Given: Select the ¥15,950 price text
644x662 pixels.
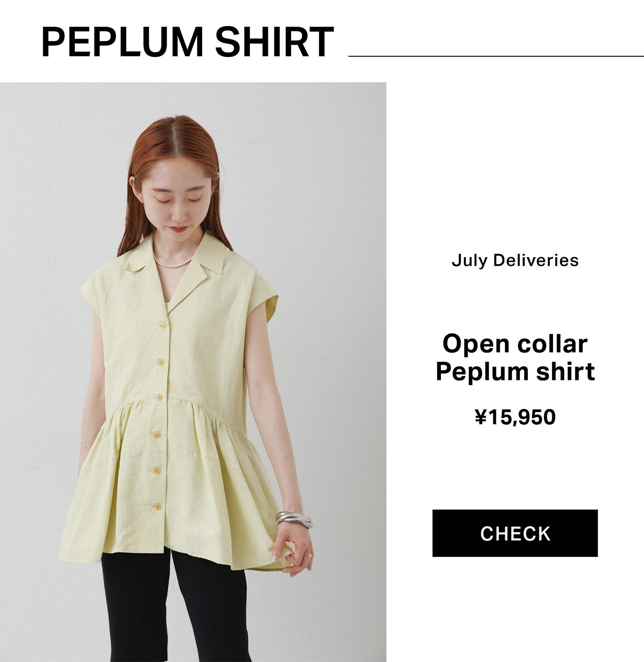Looking at the screenshot, I should coord(515,417).
